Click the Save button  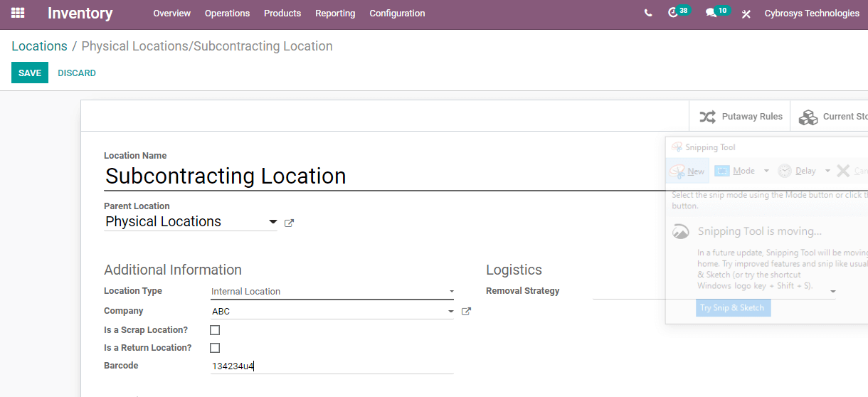coord(30,73)
